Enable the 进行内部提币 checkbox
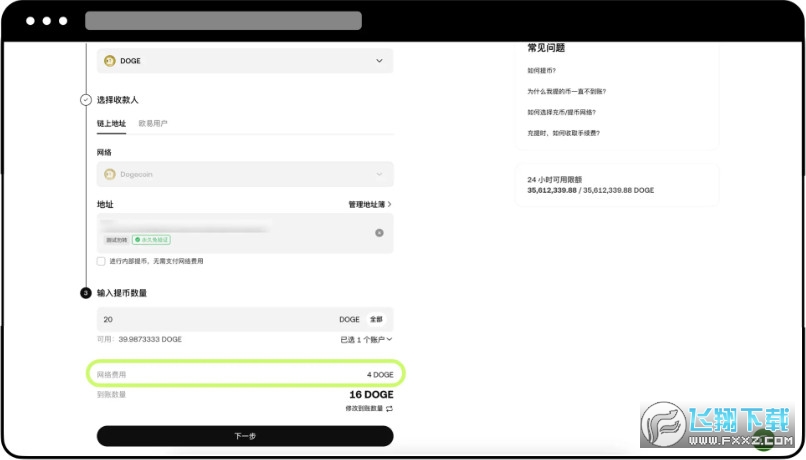 pos(101,261)
